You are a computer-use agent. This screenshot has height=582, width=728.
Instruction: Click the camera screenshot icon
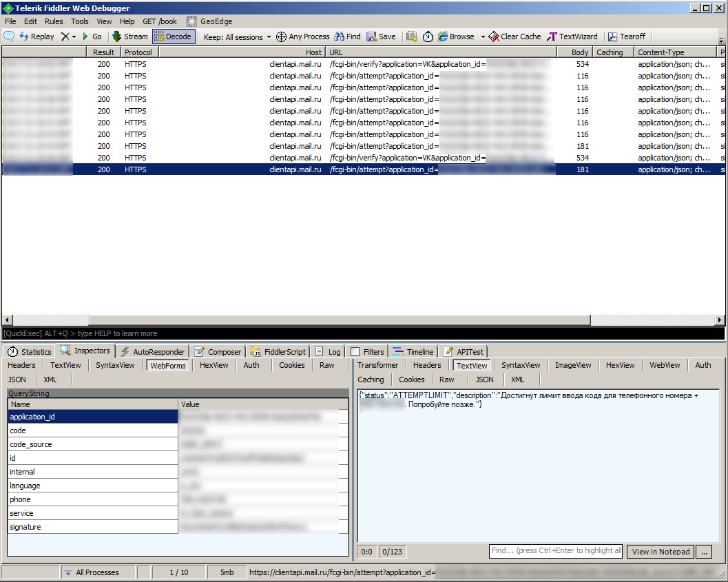(x=411, y=37)
